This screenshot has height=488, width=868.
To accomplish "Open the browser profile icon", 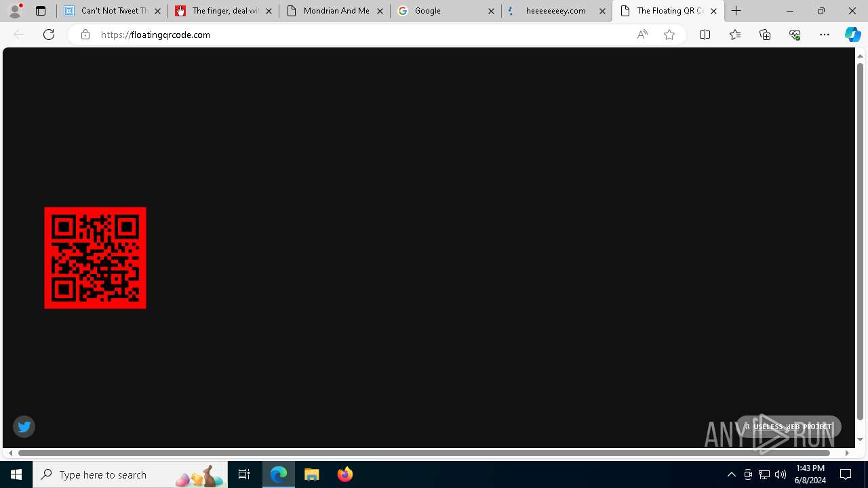I will point(15,11).
